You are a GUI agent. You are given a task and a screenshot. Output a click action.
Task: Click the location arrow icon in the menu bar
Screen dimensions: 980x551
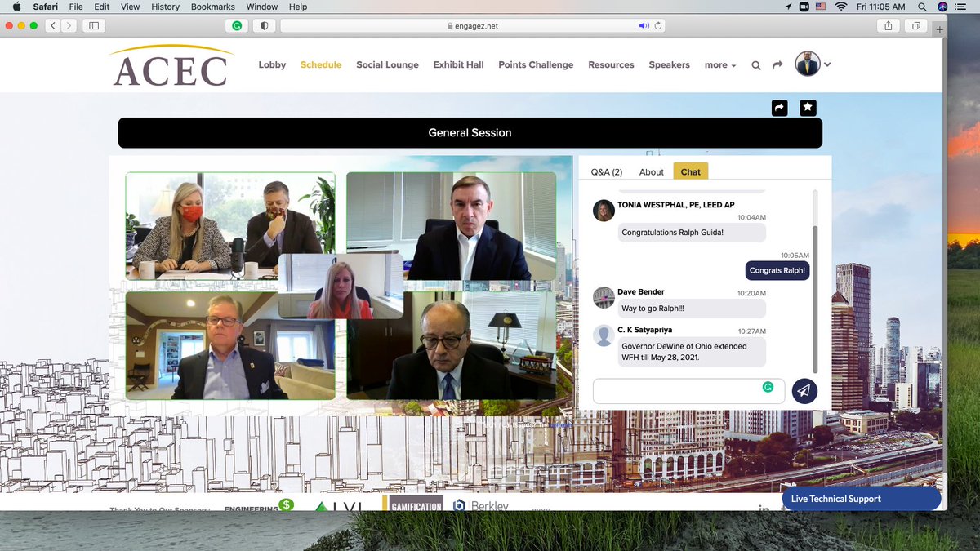click(x=787, y=7)
